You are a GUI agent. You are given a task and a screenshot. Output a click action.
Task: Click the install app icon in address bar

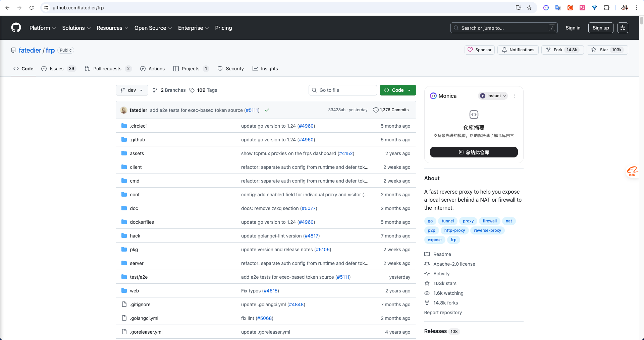coord(519,8)
